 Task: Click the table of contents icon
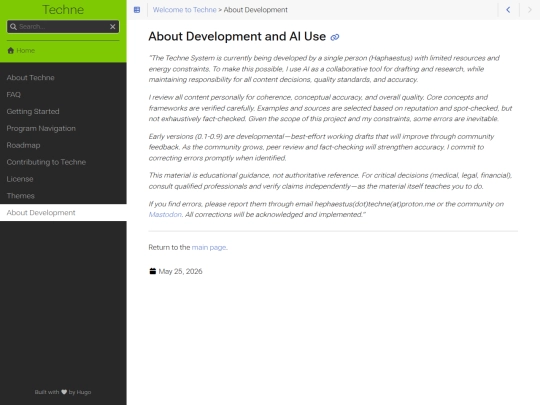(137, 10)
